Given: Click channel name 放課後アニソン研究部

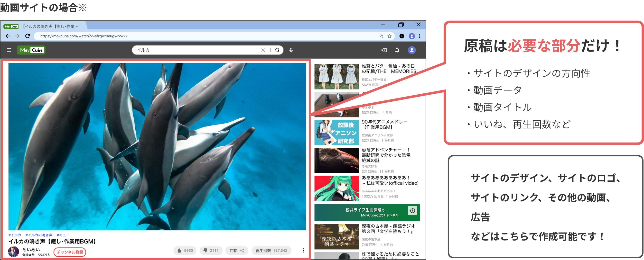Looking at the screenshot, I should [x=377, y=135].
